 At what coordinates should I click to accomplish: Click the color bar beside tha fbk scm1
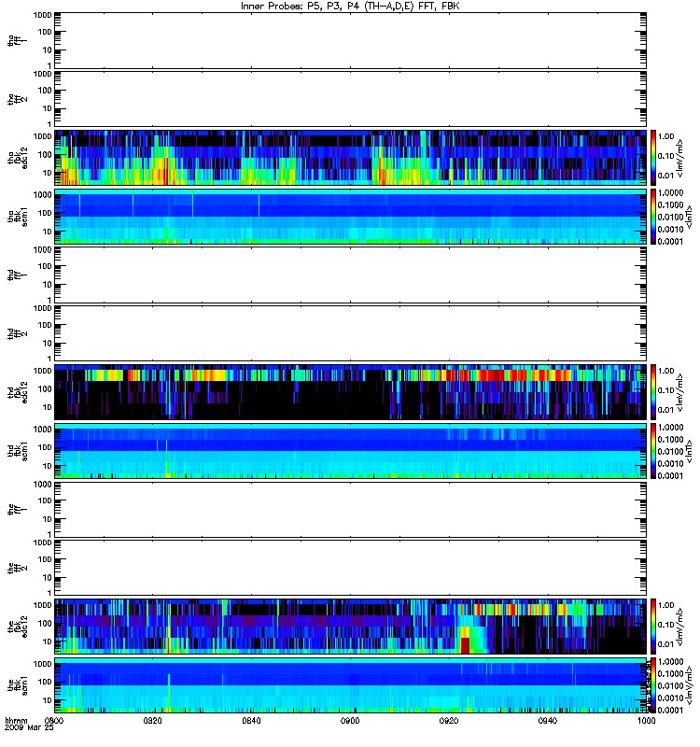pos(652,217)
